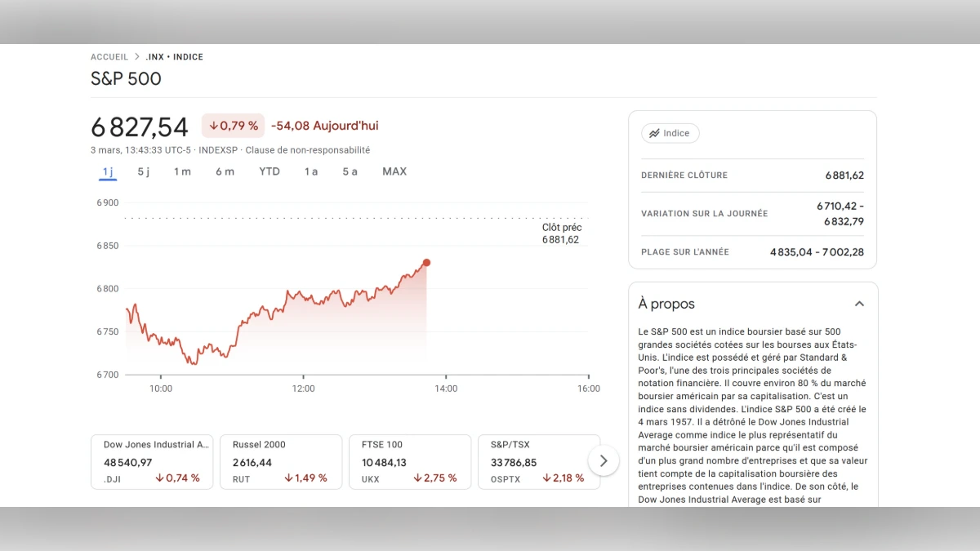Toggle the Indice filter chip
This screenshot has height=551, width=980.
click(x=670, y=133)
